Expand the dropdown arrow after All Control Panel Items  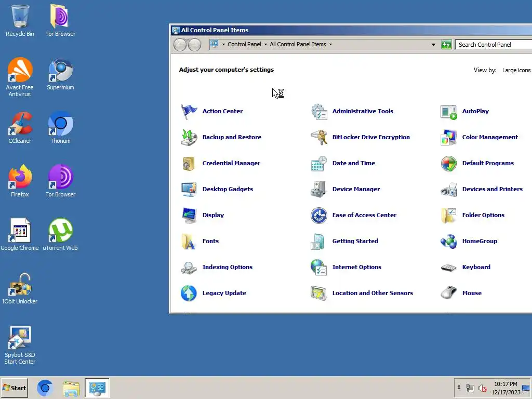(x=330, y=45)
